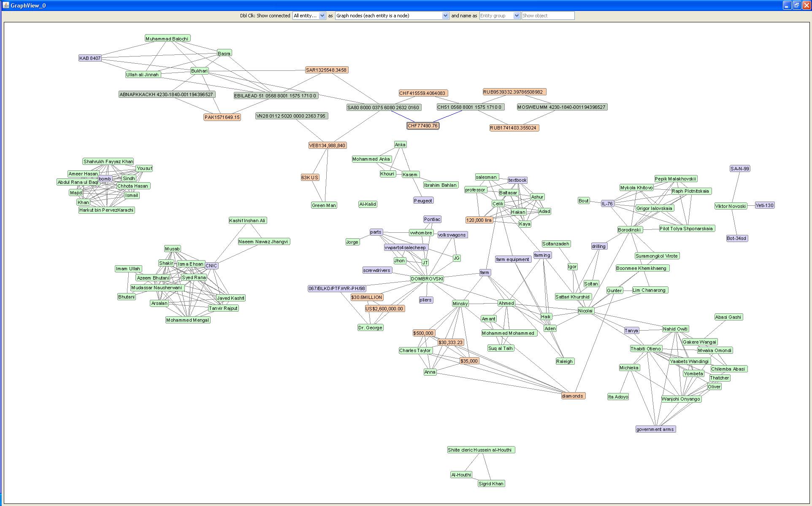Select the Sattari Khurshid node
812x506 pixels.
coord(573,297)
